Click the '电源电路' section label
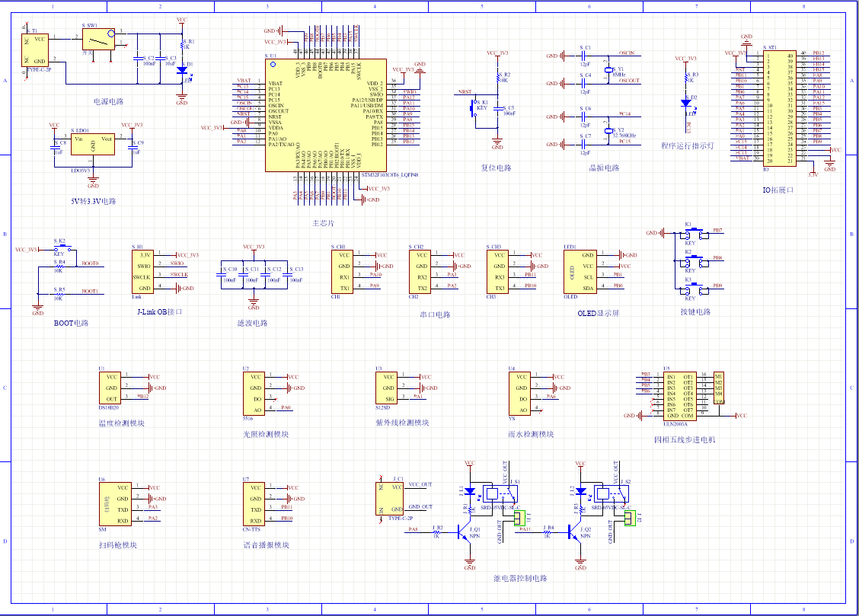 pyautogui.click(x=108, y=102)
